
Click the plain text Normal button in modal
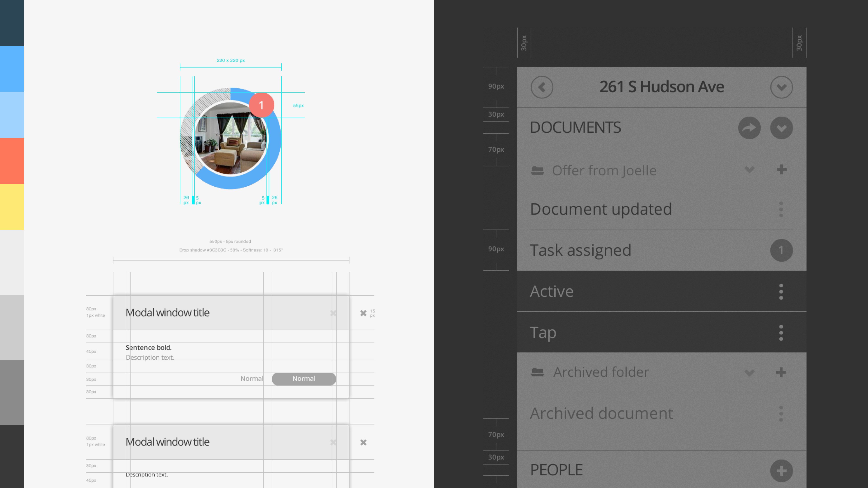pyautogui.click(x=252, y=379)
